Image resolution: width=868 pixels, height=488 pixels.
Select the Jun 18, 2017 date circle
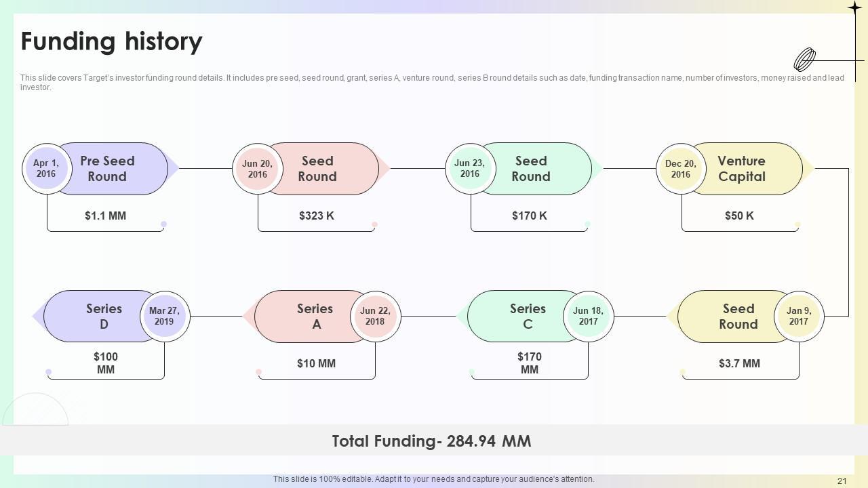(588, 317)
